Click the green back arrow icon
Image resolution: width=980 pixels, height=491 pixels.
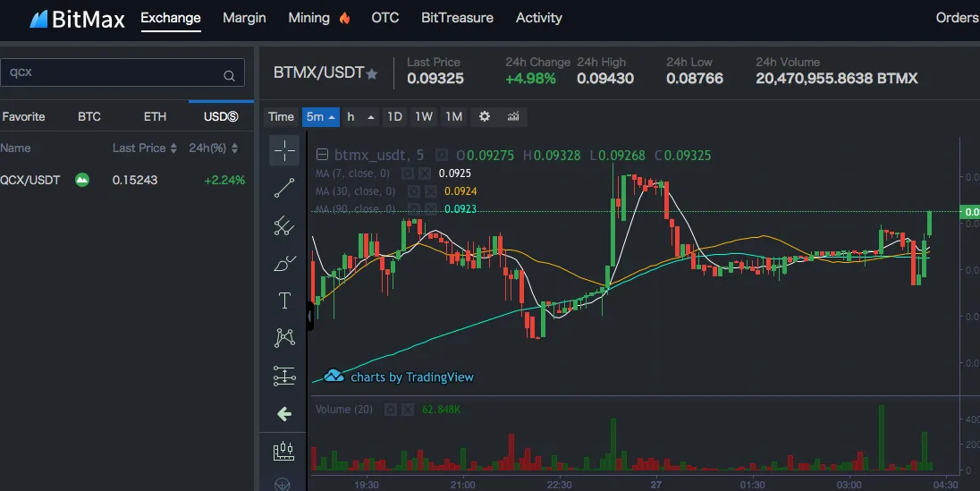pyautogui.click(x=284, y=413)
